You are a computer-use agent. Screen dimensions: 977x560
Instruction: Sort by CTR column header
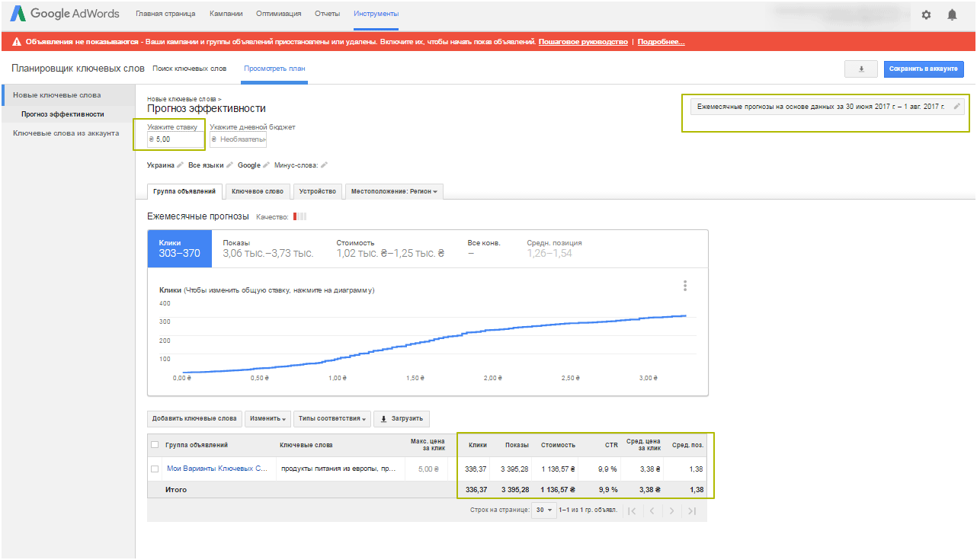(611, 445)
